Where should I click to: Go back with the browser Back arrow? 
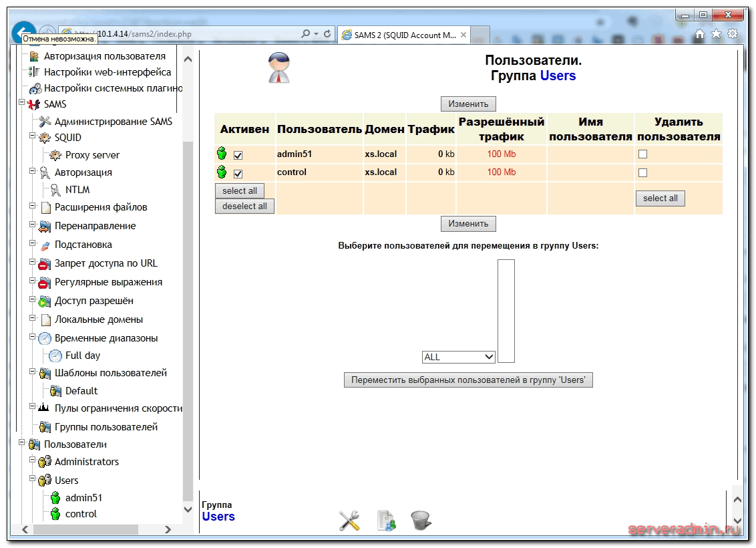tap(23, 33)
